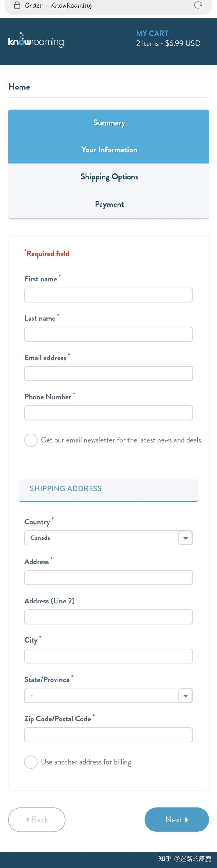The width and height of the screenshot is (217, 868).
Task: Click the Home breadcrumb link
Action: (19, 87)
